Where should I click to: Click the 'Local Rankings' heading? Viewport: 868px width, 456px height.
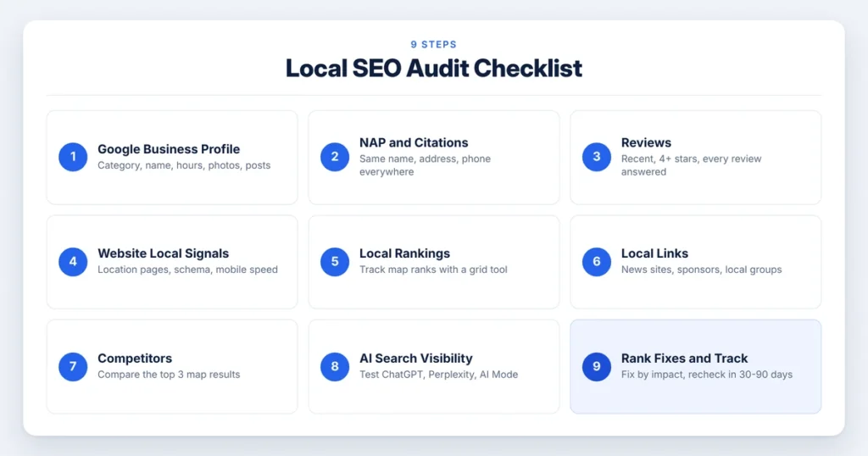[404, 253]
